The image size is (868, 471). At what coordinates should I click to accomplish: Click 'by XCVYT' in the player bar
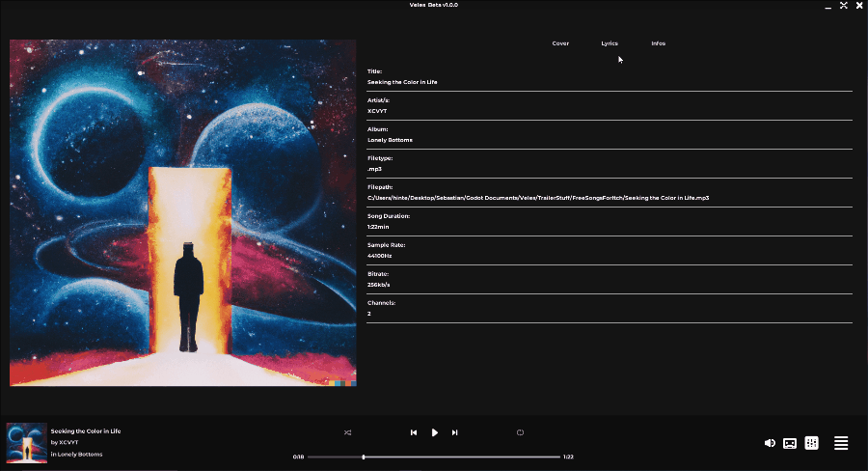pos(65,442)
